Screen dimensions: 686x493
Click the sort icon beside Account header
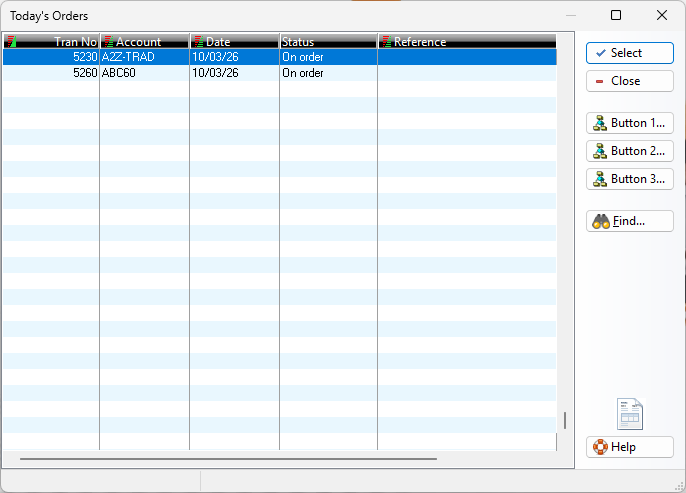pos(109,42)
